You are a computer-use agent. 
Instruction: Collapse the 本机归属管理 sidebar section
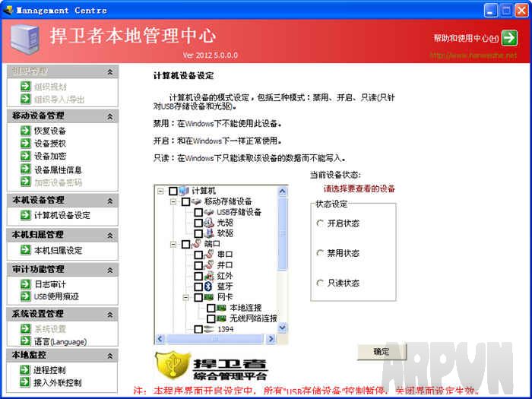point(110,235)
